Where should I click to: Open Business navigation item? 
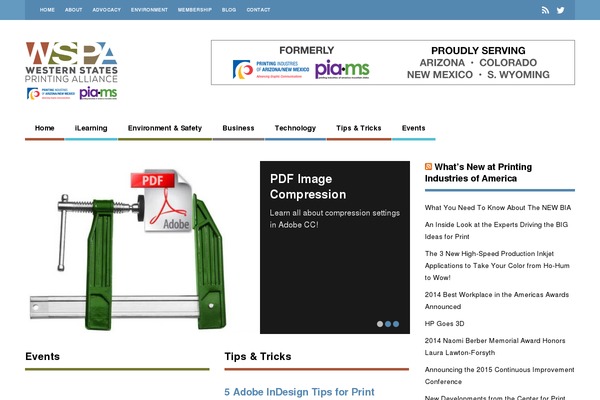coord(238,128)
